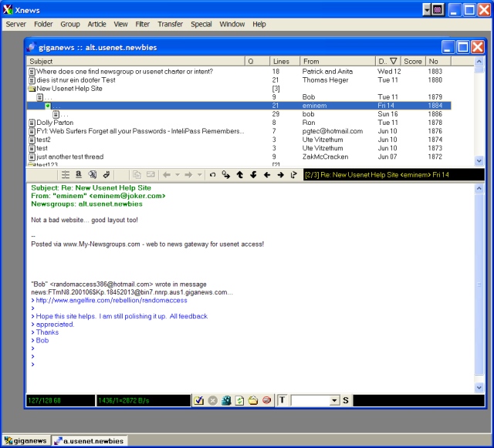
Task: Switch to the giganews tab
Action: tap(26, 441)
